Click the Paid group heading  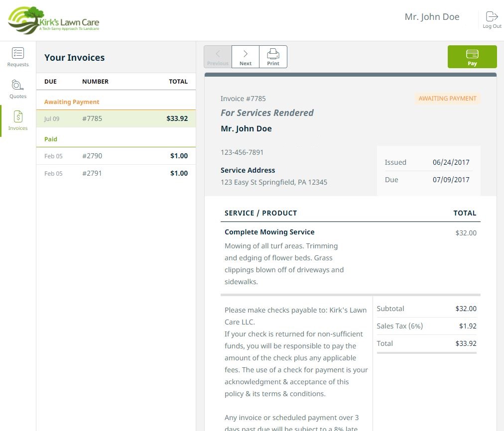(x=51, y=139)
